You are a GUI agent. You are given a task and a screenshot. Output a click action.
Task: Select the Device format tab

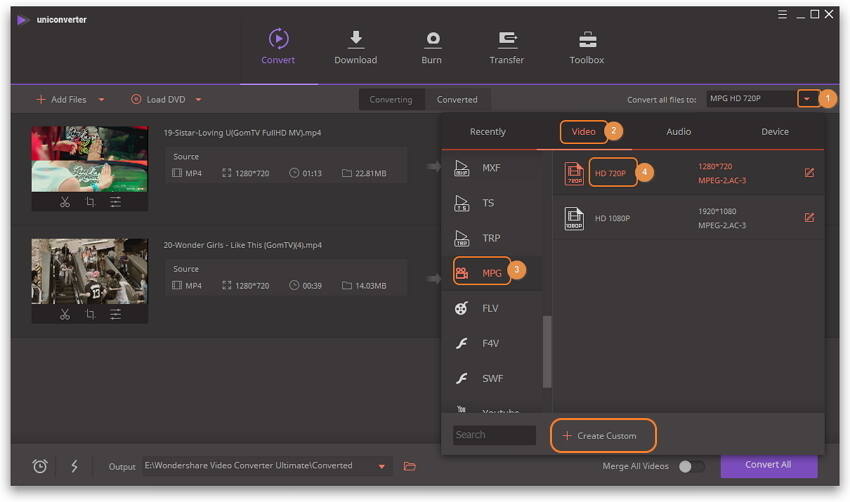pyautogui.click(x=775, y=132)
